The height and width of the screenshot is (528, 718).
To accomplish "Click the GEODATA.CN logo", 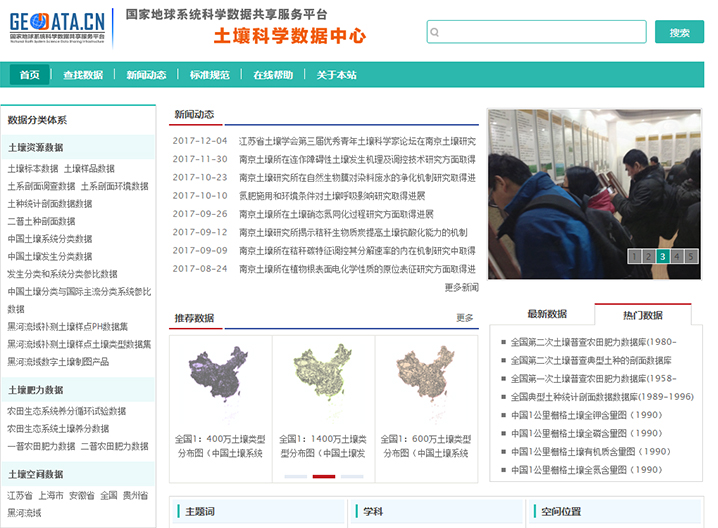I will pos(57,27).
